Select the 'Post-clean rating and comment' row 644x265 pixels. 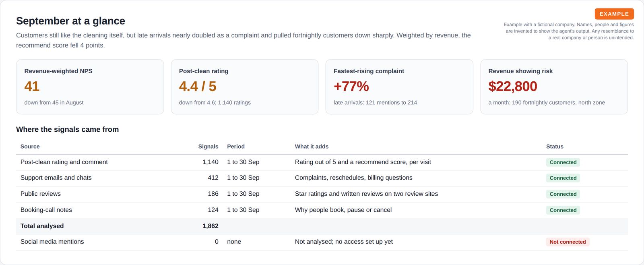[x=322, y=162]
